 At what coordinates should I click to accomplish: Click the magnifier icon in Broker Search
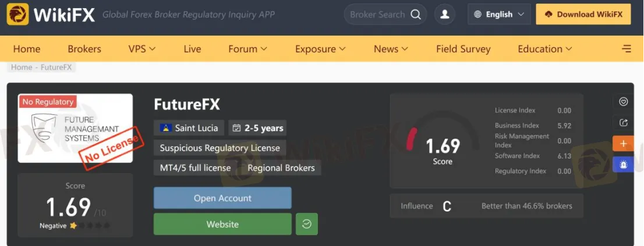[416, 15]
